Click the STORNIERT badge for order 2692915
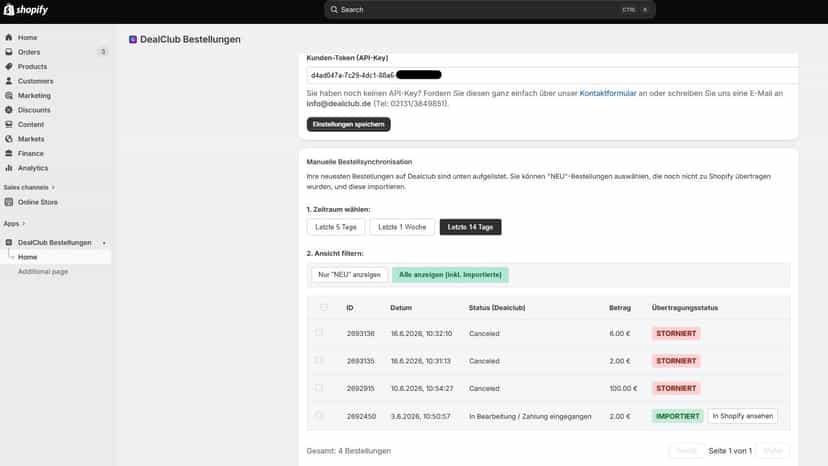The image size is (828, 466). coord(676,388)
